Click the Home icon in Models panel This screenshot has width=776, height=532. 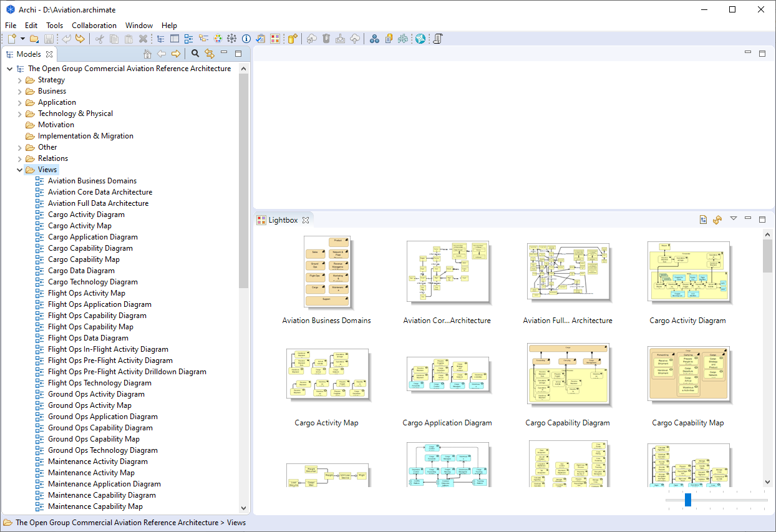(147, 54)
